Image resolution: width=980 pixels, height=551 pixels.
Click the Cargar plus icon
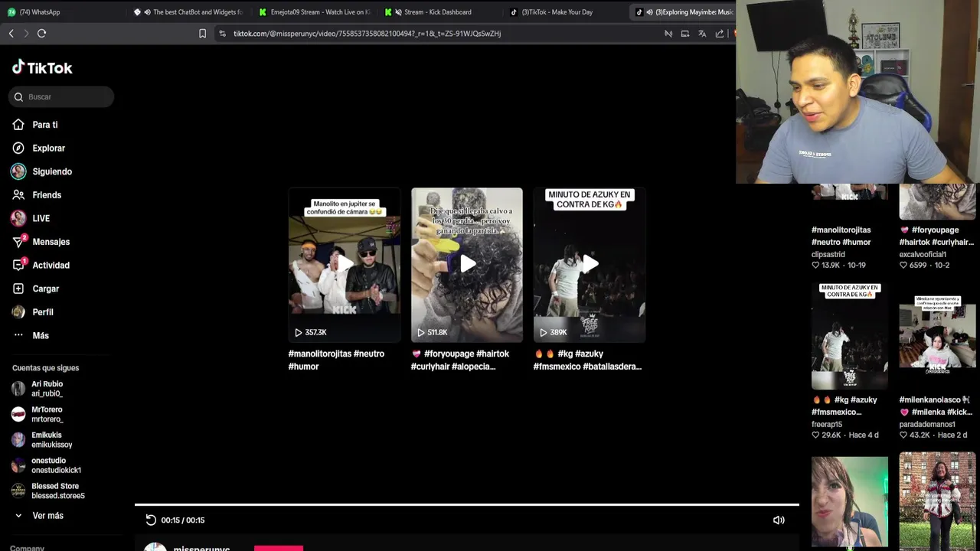click(x=18, y=289)
